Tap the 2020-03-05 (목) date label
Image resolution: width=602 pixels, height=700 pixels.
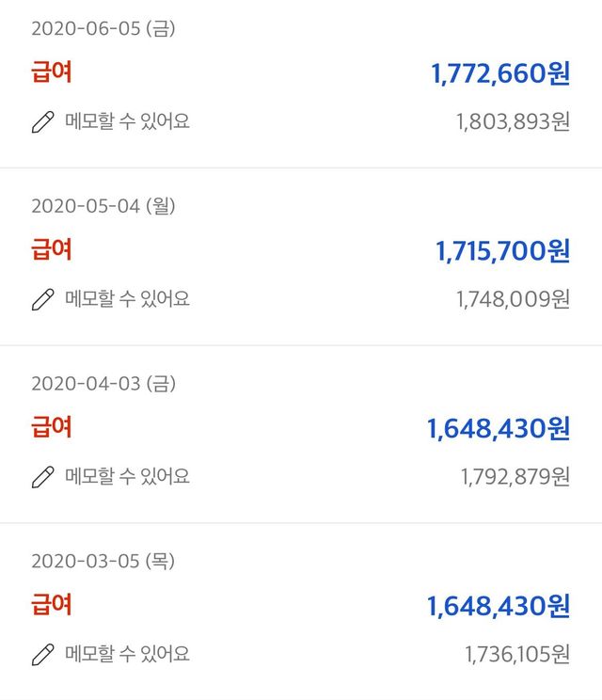[103, 561]
